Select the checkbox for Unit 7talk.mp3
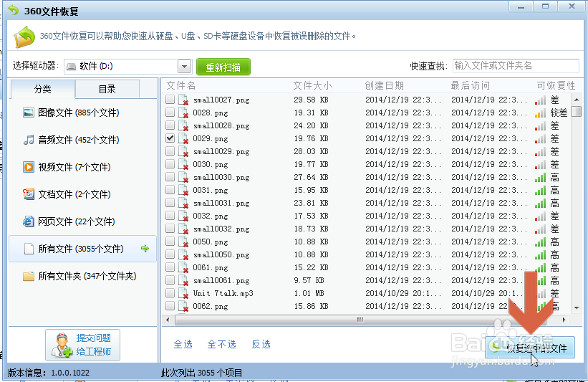Image resolution: width=588 pixels, height=382 pixels. [x=170, y=292]
